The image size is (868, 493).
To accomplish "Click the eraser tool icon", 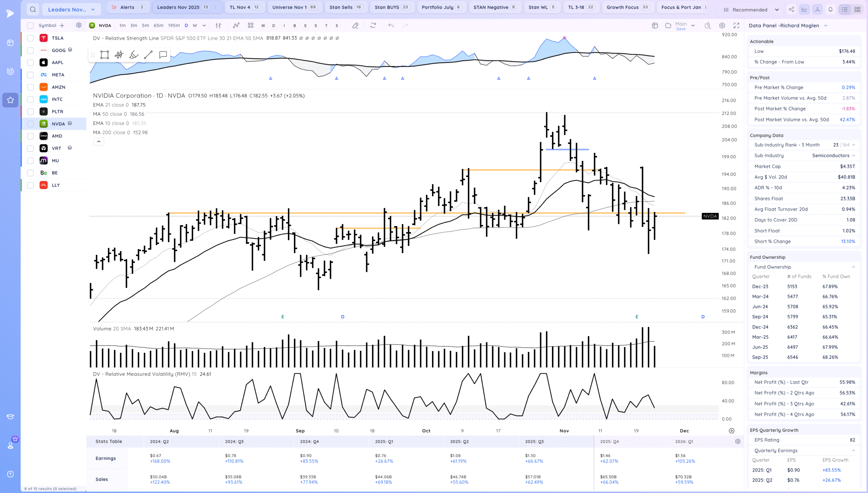I will pos(355,25).
